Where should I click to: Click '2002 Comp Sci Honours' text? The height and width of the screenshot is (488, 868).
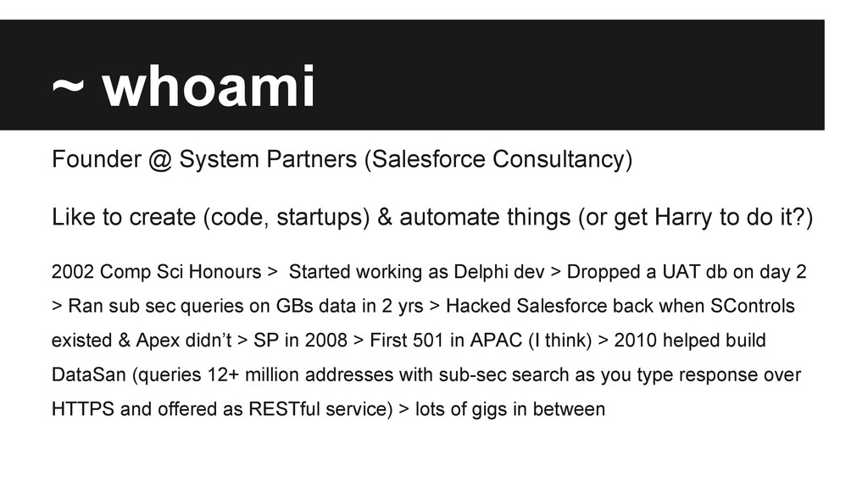coord(157,272)
